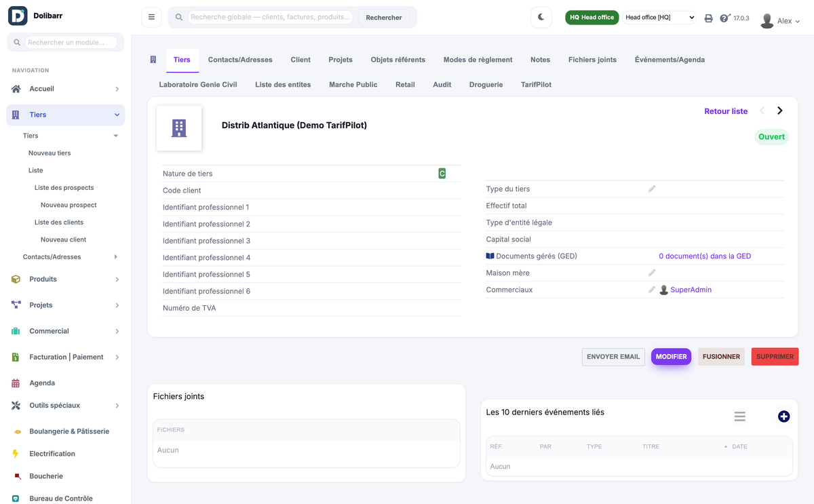Toggle the hamburger menu button

(151, 17)
